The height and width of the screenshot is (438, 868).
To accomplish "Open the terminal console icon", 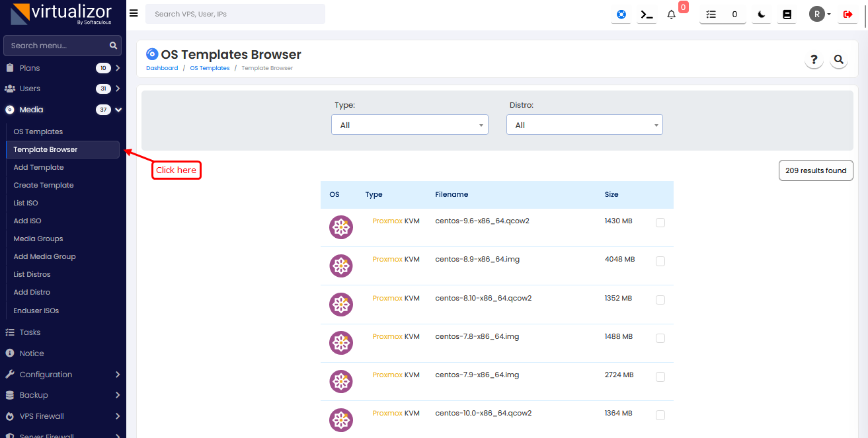I will click(x=646, y=15).
